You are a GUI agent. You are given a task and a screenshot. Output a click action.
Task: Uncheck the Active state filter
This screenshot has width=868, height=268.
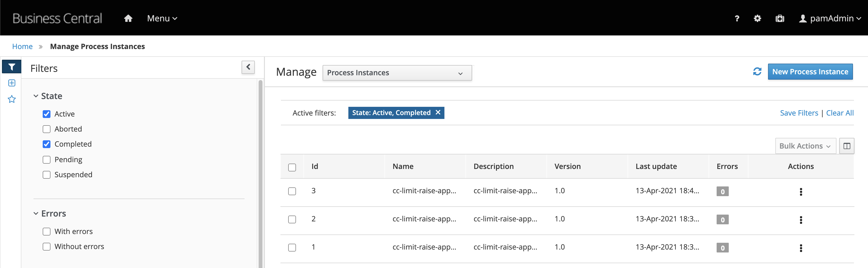pyautogui.click(x=47, y=114)
